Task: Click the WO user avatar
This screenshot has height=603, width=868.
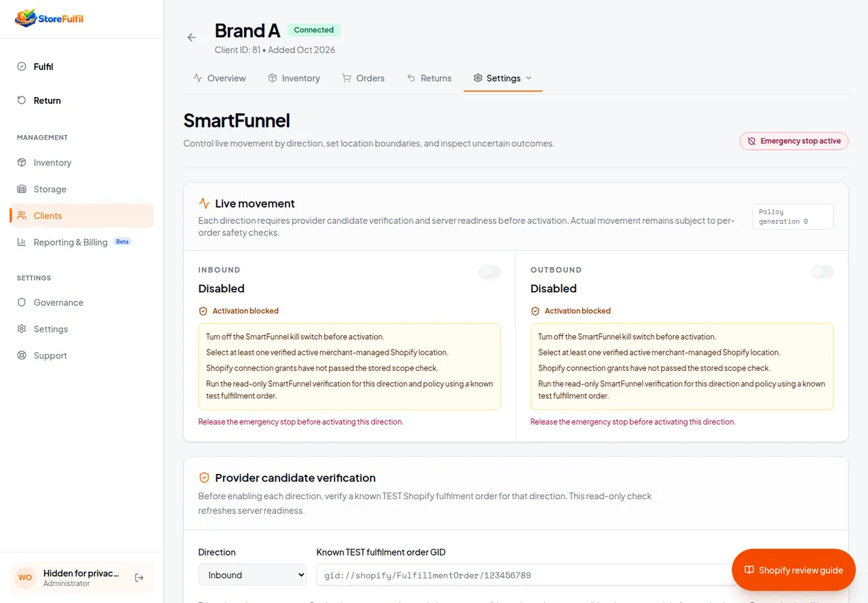Action: pos(25,578)
